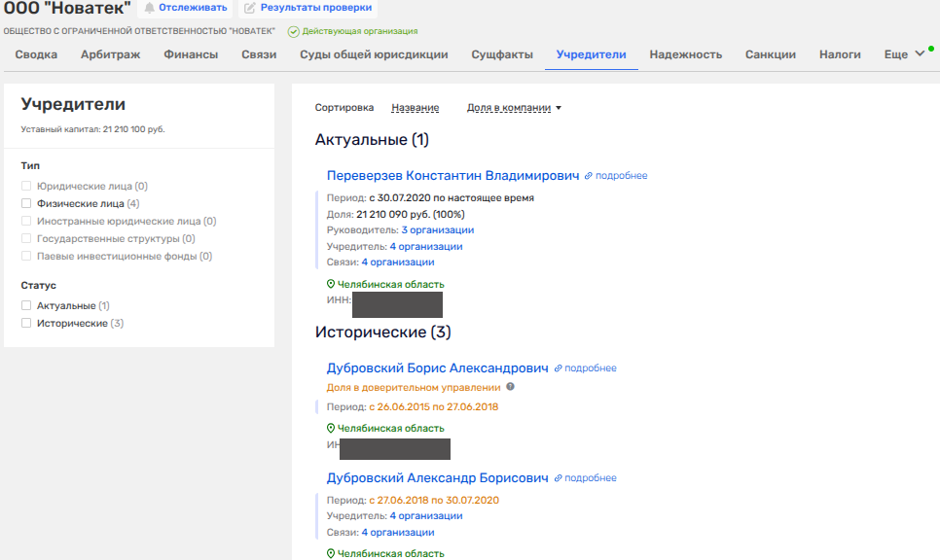
Task: Click the bell icon next to Отслеживать
Action: 149,8
